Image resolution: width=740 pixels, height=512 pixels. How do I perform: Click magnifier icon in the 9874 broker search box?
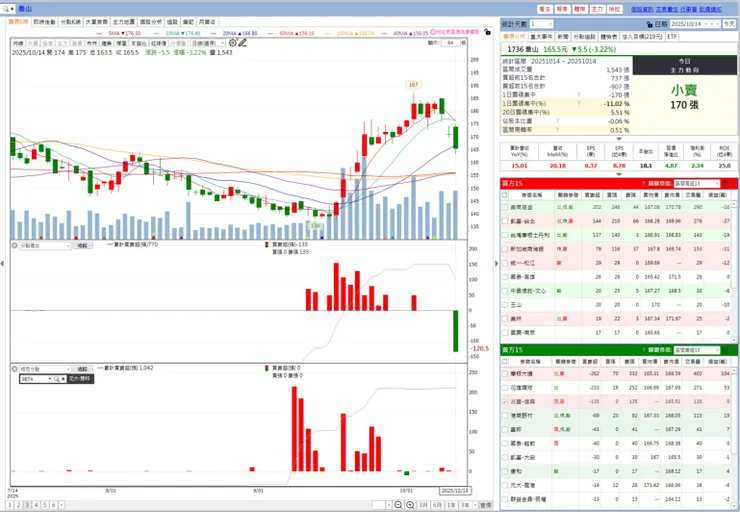click(56, 379)
